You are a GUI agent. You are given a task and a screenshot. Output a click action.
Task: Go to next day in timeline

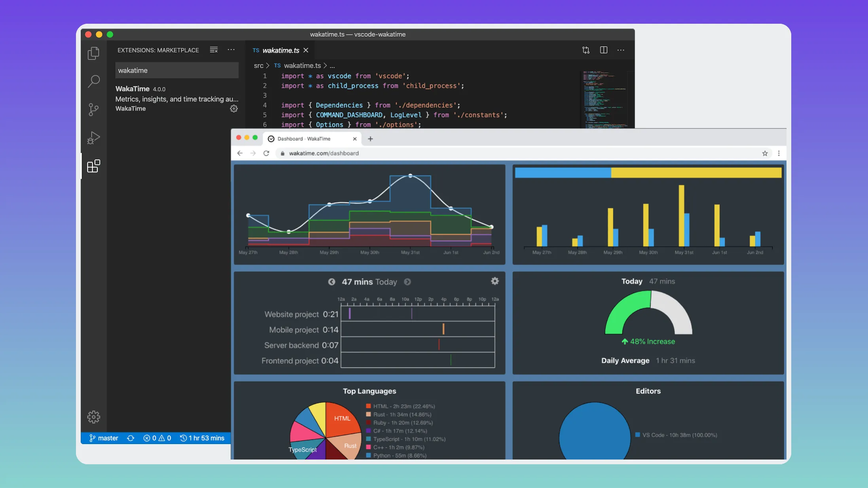(407, 282)
